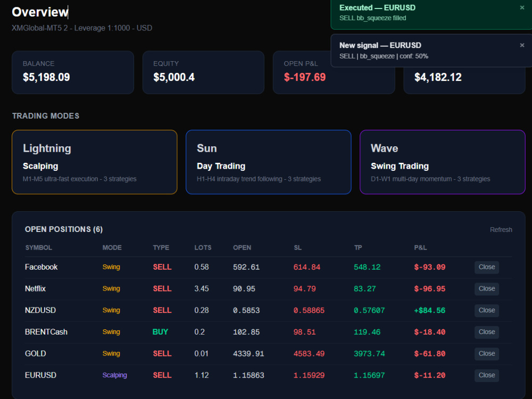Close the Facebook position

click(487, 267)
